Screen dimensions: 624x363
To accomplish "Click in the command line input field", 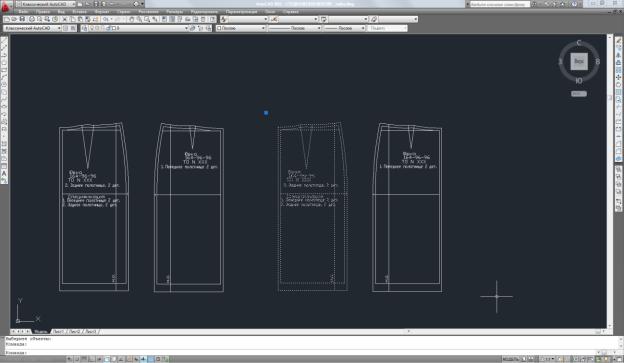I will (x=302, y=352).
